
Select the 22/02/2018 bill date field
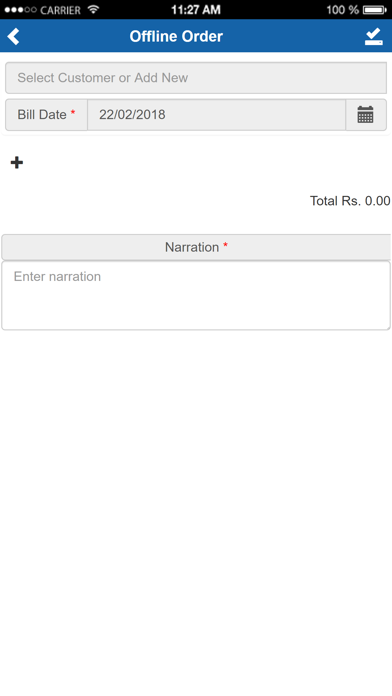(216, 115)
